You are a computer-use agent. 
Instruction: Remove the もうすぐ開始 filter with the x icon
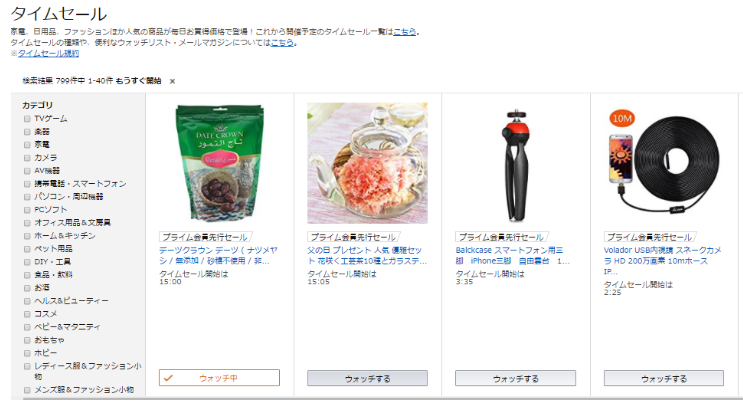(172, 81)
